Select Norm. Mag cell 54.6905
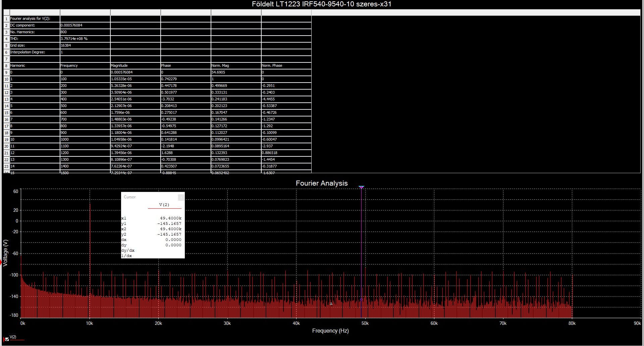The width and height of the screenshot is (644, 346). point(236,72)
